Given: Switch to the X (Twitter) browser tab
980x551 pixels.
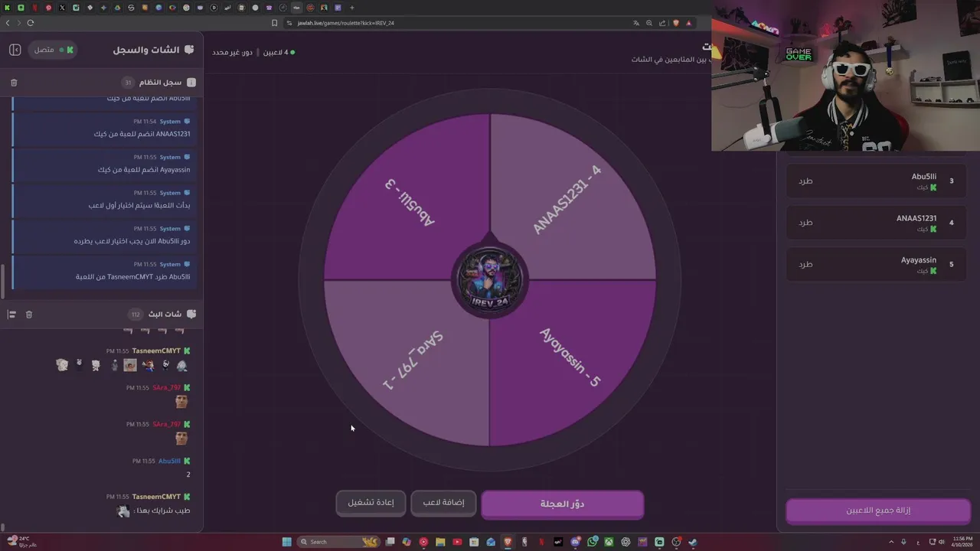Looking at the screenshot, I should tap(62, 8).
